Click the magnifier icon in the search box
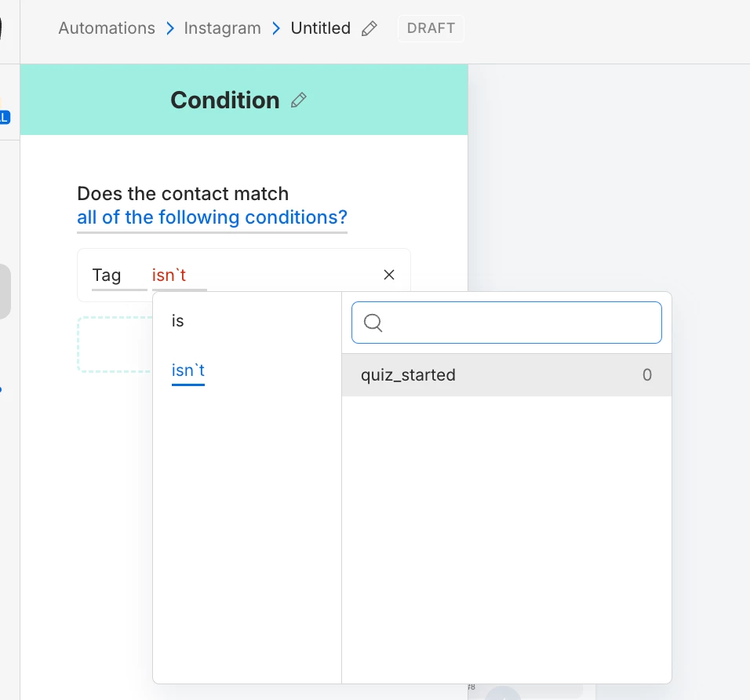The width and height of the screenshot is (750, 700). point(373,323)
